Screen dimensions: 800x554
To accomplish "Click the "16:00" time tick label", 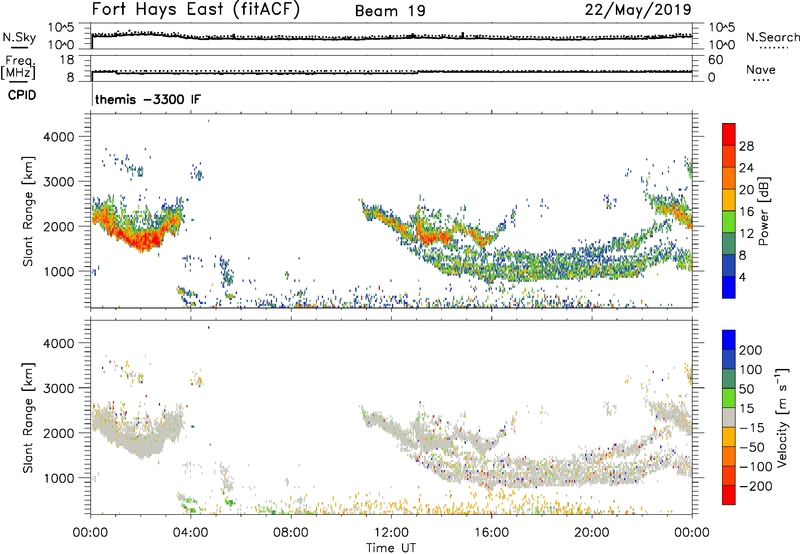I will tap(491, 533).
